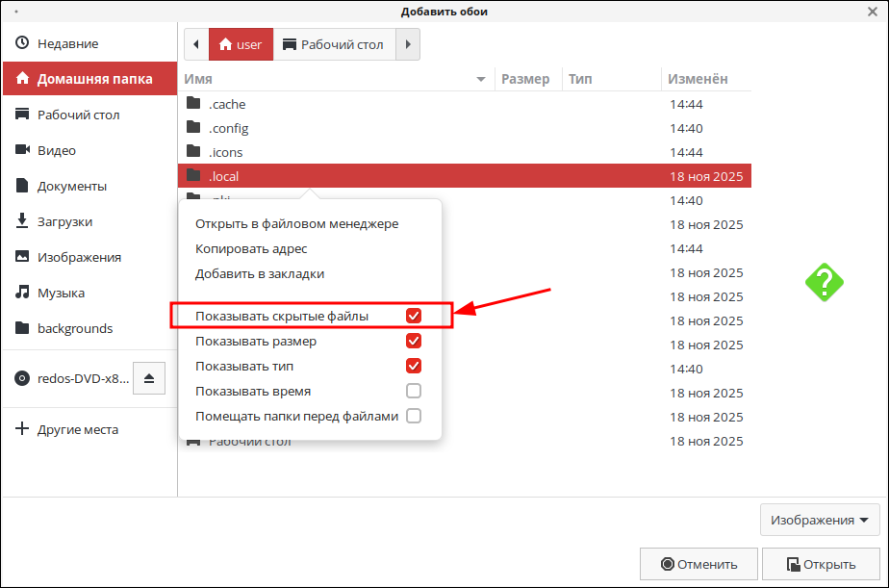Enable the Показывать время checkbox
This screenshot has width=889, height=588.
[414, 391]
